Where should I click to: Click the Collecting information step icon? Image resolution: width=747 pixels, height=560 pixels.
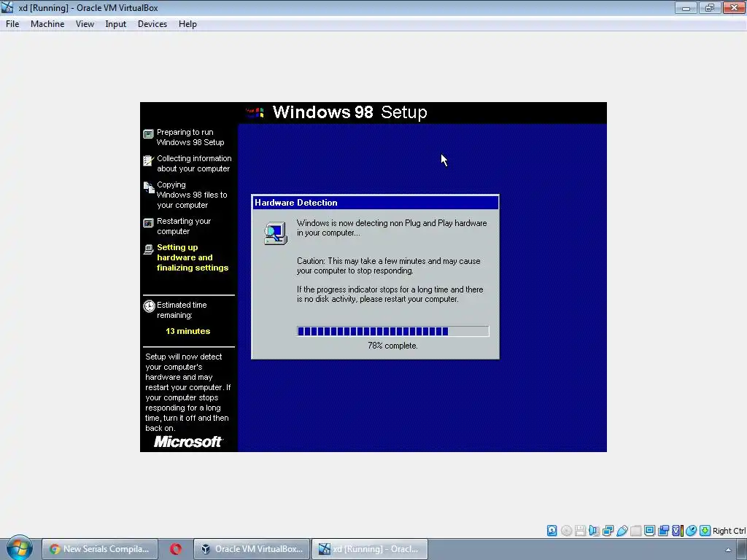pos(148,160)
